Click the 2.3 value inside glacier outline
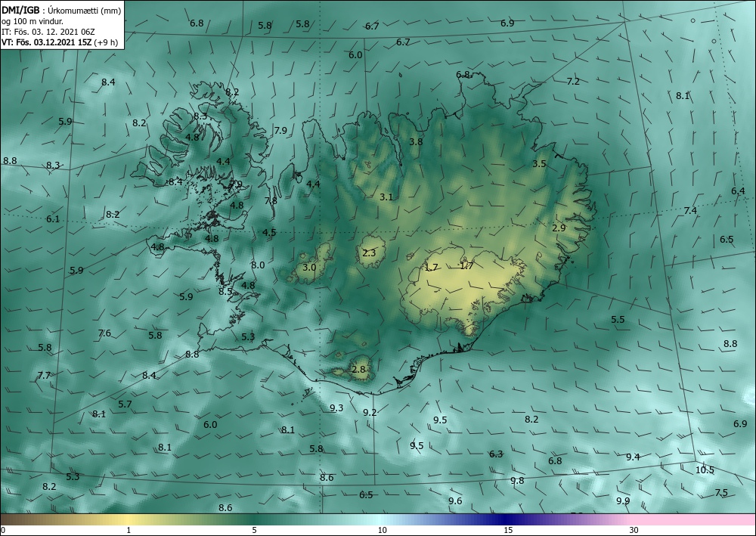Image resolution: width=756 pixels, height=536 pixels. pyautogui.click(x=369, y=253)
